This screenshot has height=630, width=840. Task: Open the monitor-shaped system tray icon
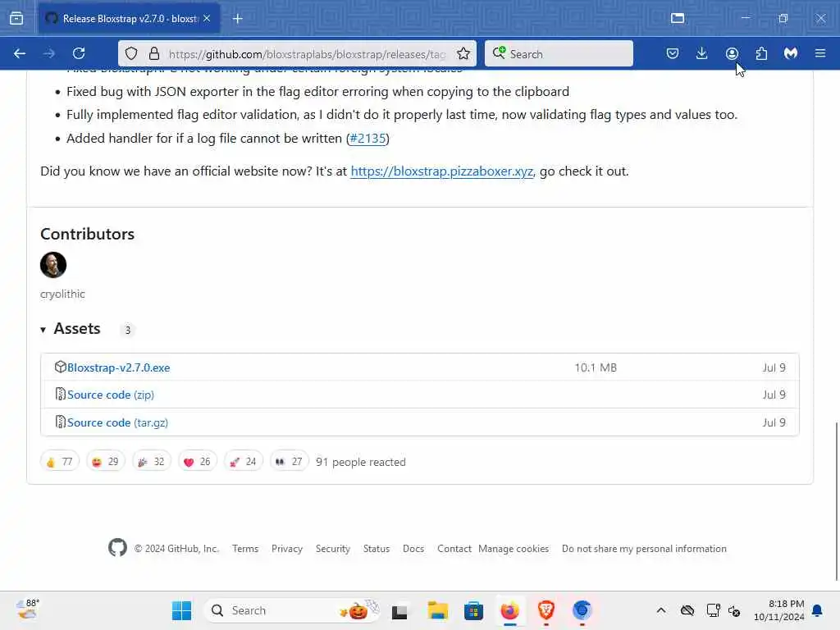pos(713,610)
